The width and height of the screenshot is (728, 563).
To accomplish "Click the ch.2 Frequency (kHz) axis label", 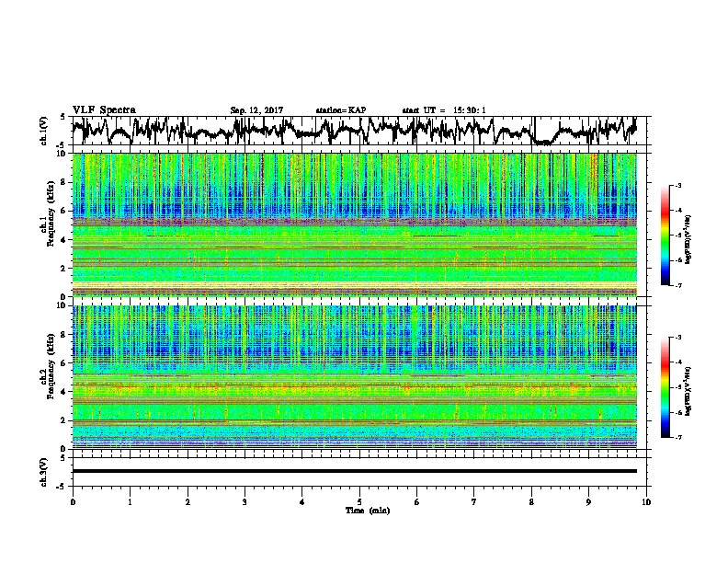I will click(x=47, y=366).
